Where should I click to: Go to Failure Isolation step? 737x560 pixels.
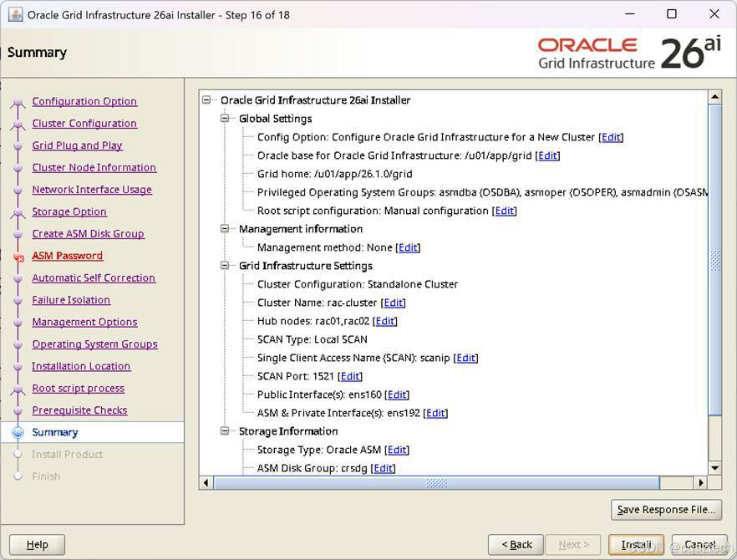pos(71,300)
